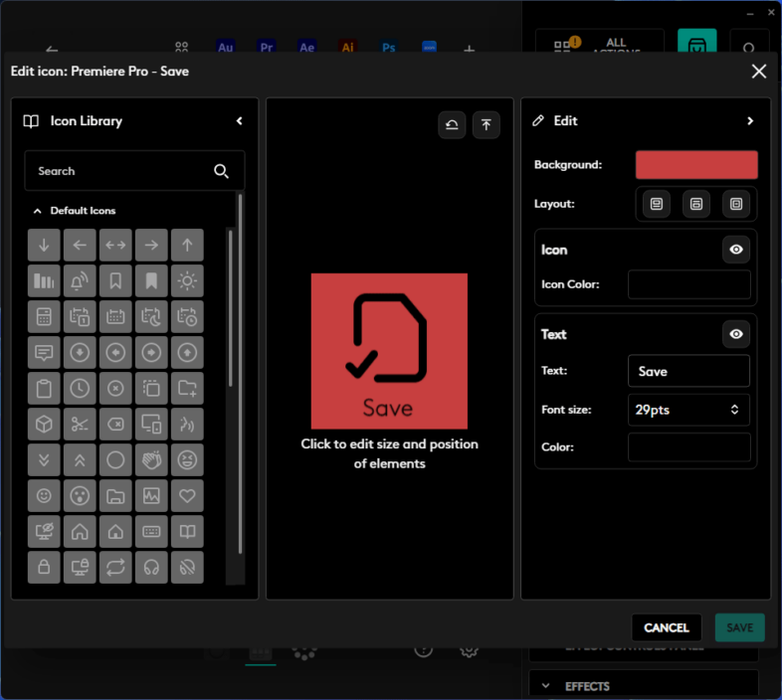782x700 pixels.
Task: Select the first Layout option
Action: (656, 204)
